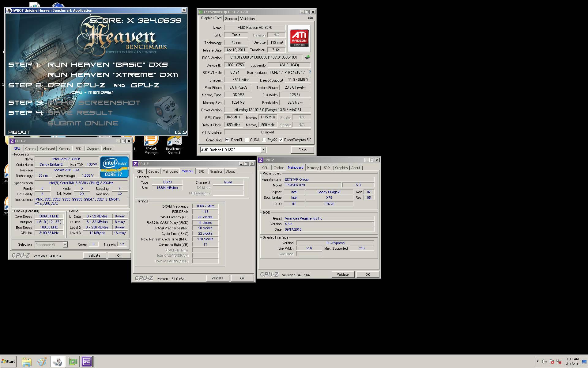This screenshot has width=588, height=368.
Task: Select Memory tab in CPU-Z Mainboard window
Action: tap(313, 168)
